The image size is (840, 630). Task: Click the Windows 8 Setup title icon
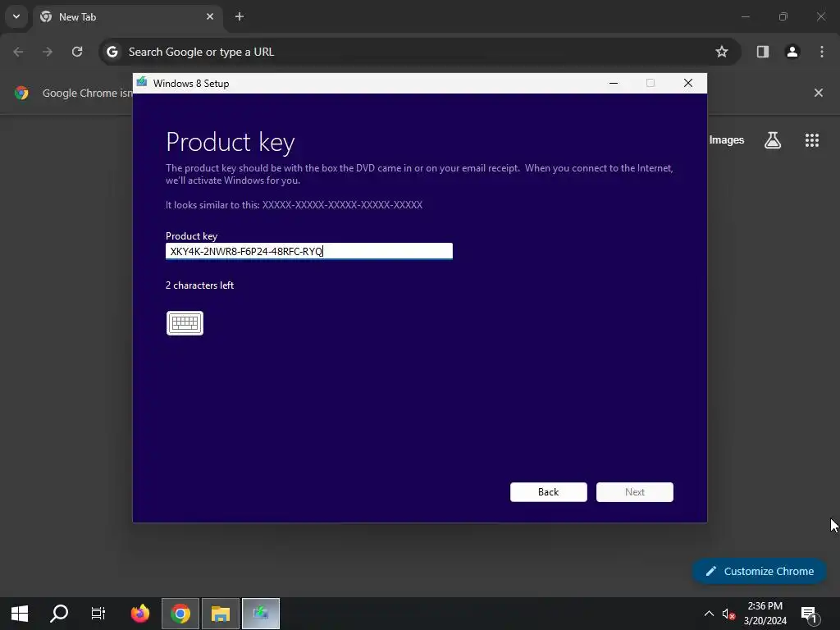pos(142,83)
